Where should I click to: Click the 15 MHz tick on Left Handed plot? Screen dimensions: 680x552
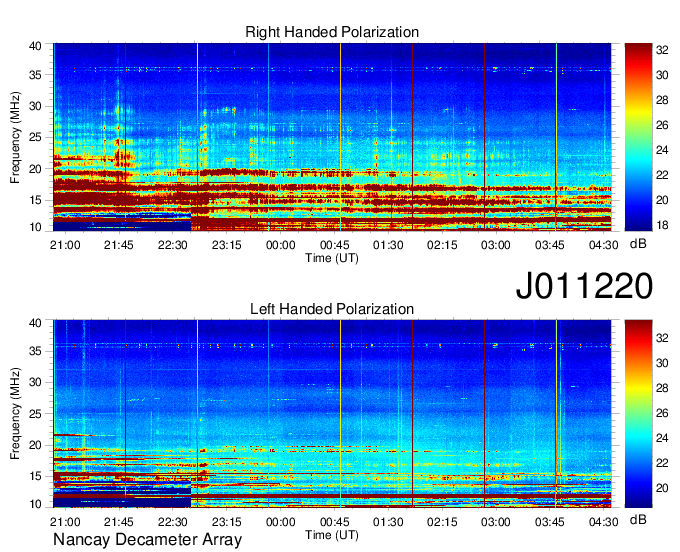point(35,477)
